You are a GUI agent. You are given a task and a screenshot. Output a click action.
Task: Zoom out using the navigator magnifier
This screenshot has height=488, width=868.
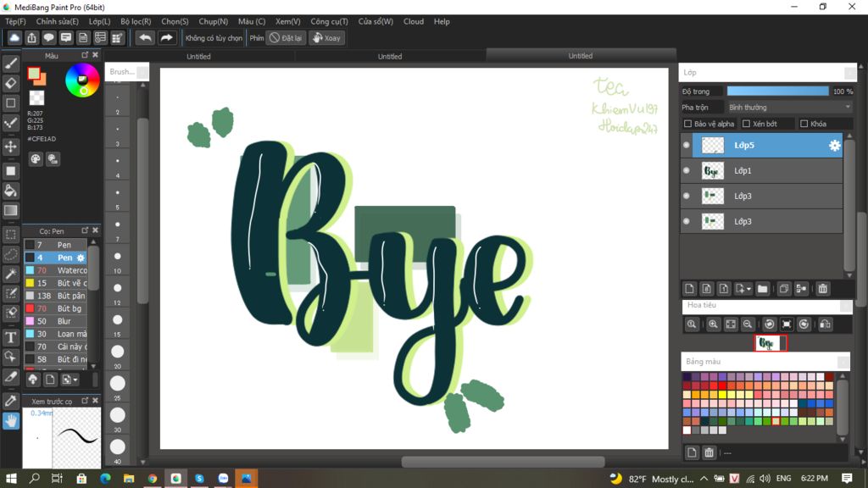[748, 324]
